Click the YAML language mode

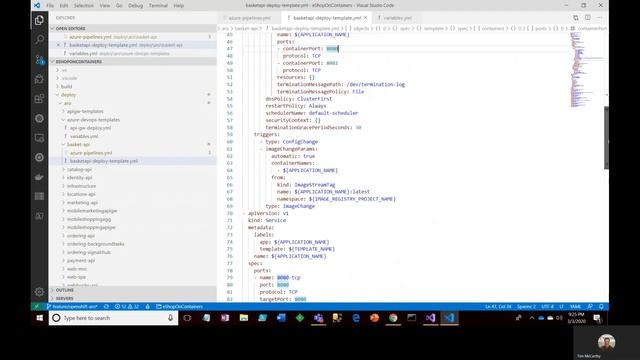pyautogui.click(x=575, y=307)
